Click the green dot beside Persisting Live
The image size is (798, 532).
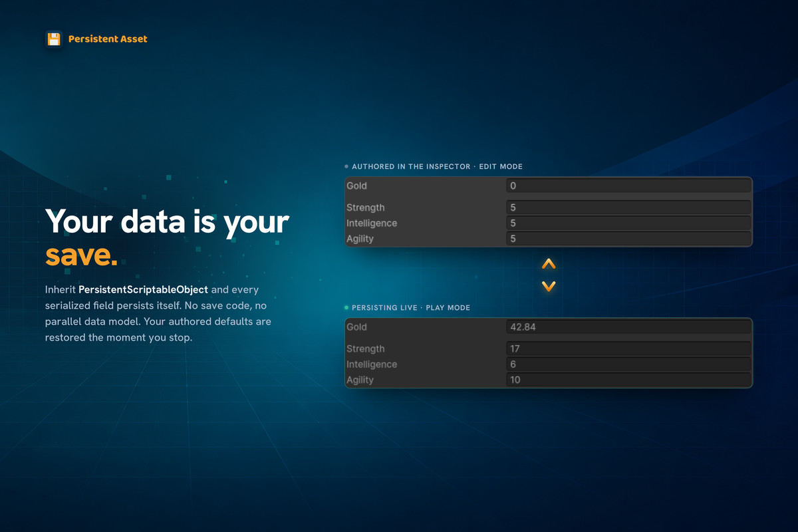[346, 308]
